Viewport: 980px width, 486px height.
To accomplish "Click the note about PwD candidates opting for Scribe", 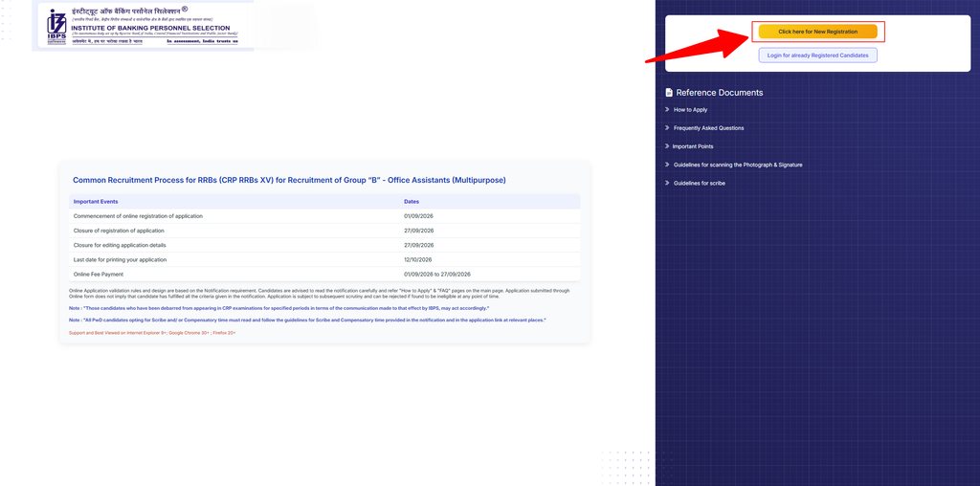I will [x=307, y=320].
